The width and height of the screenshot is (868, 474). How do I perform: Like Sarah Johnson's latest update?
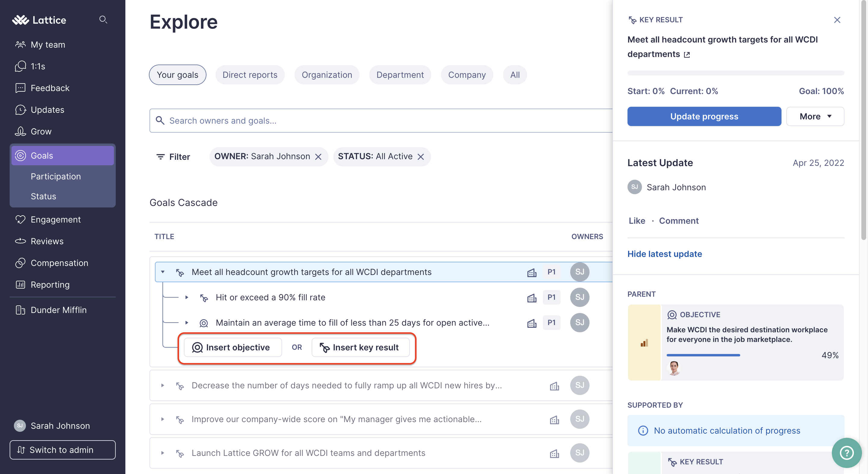tap(637, 220)
